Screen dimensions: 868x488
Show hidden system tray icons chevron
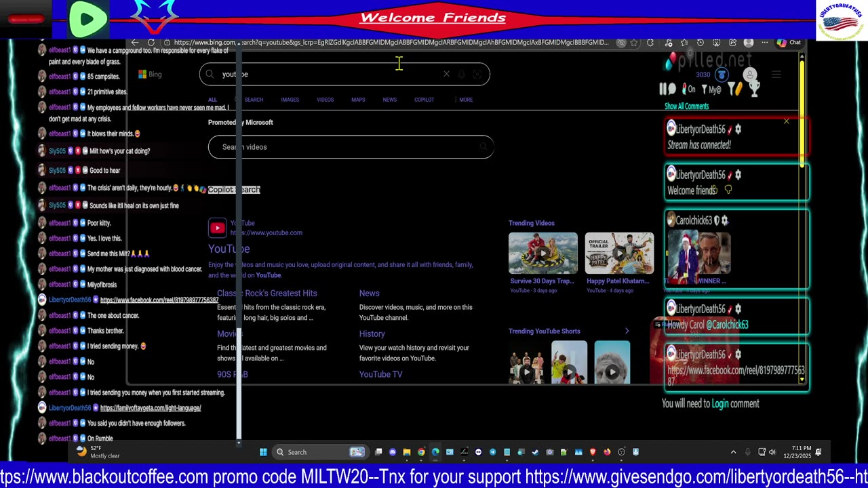[733, 452]
